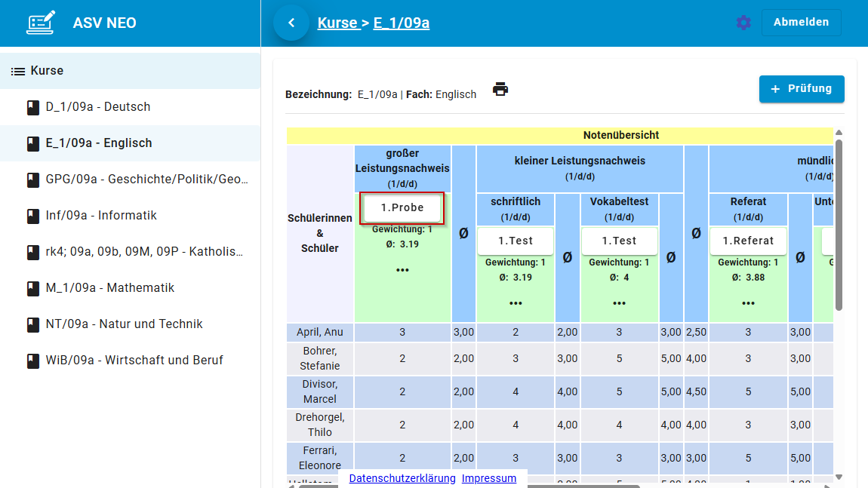Open NT/09a - Natur und Technik course
This screenshot has height=488, width=868.
coord(124,324)
